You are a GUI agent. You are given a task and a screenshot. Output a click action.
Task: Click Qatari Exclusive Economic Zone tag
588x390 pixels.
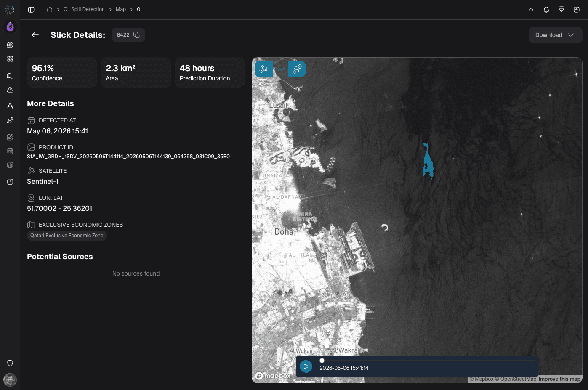click(67, 236)
